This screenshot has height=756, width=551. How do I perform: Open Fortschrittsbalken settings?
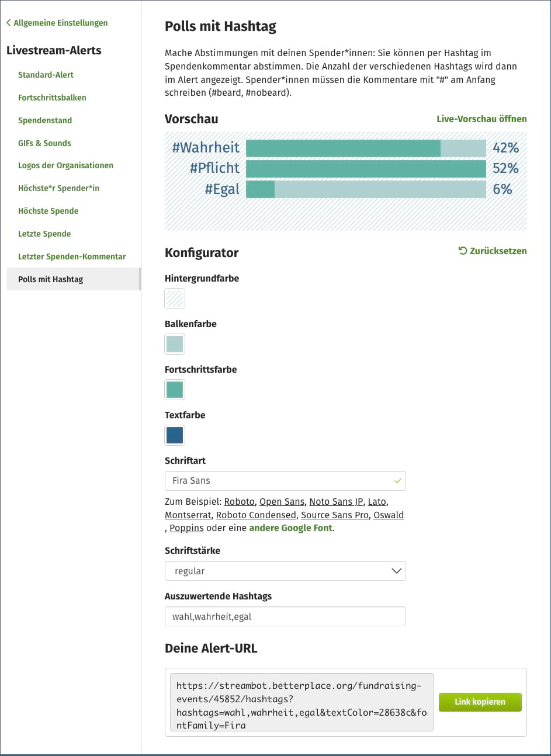click(x=52, y=98)
